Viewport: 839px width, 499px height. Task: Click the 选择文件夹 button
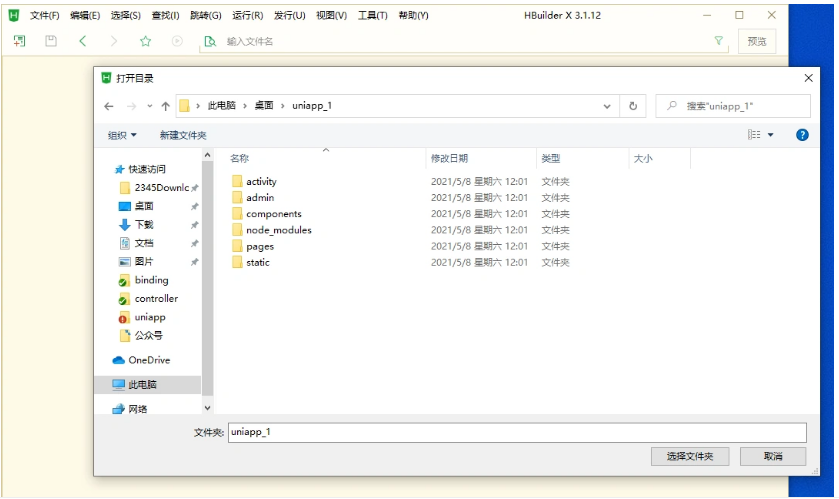(x=690, y=456)
